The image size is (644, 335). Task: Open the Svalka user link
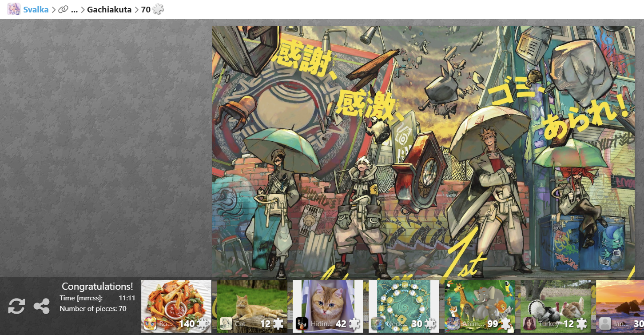(x=36, y=9)
